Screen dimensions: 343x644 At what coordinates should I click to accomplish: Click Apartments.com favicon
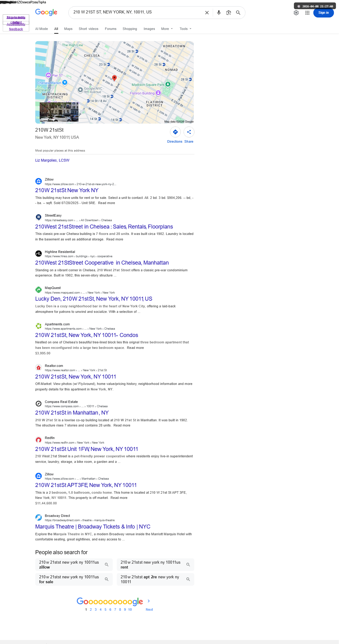click(38, 326)
